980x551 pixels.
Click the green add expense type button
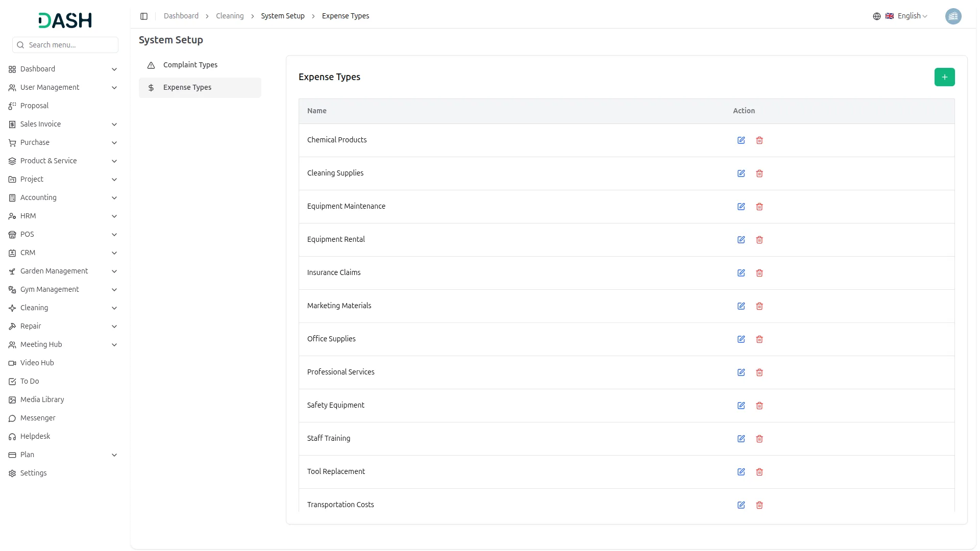[x=944, y=77]
